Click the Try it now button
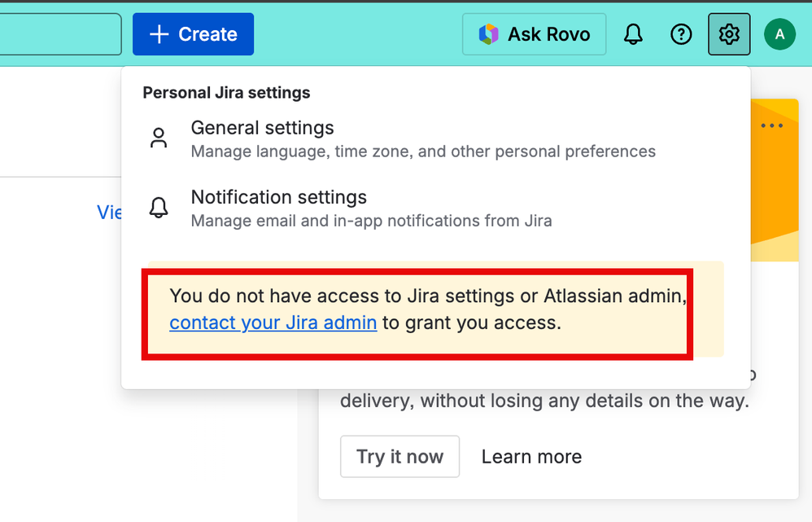 coord(399,457)
